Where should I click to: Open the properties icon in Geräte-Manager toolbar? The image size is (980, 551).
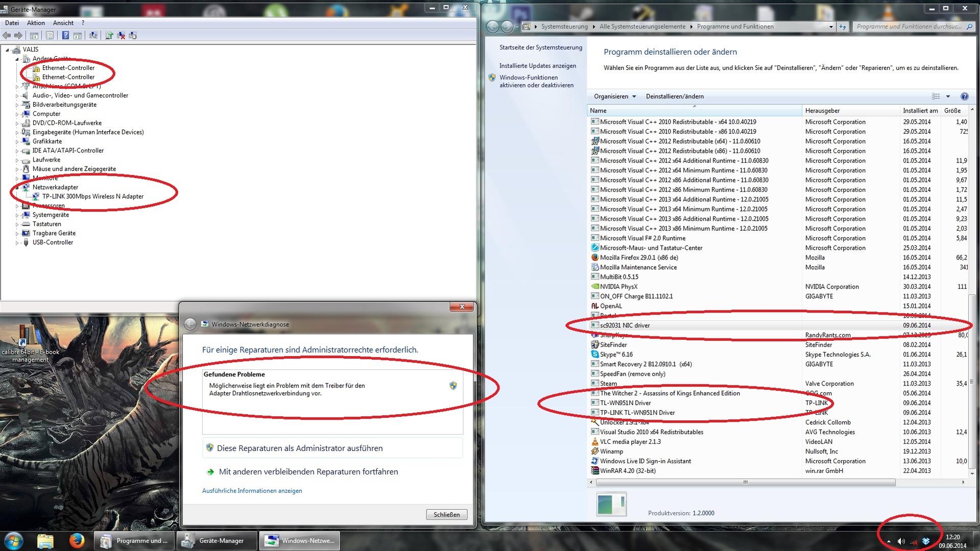coord(50,35)
